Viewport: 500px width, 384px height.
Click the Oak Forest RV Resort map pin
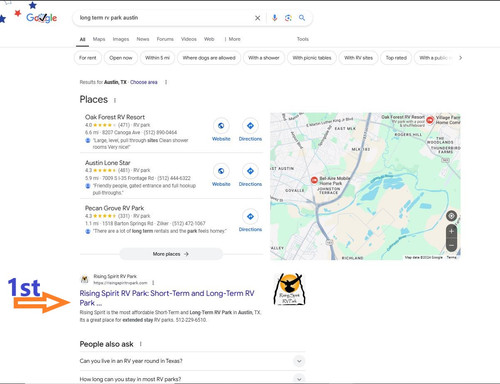[430, 120]
